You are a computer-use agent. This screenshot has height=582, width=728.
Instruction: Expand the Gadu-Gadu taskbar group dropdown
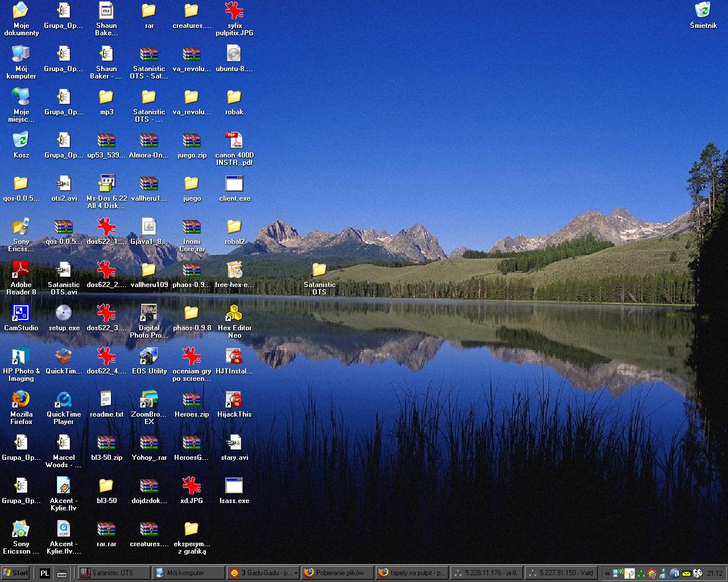tap(296, 573)
